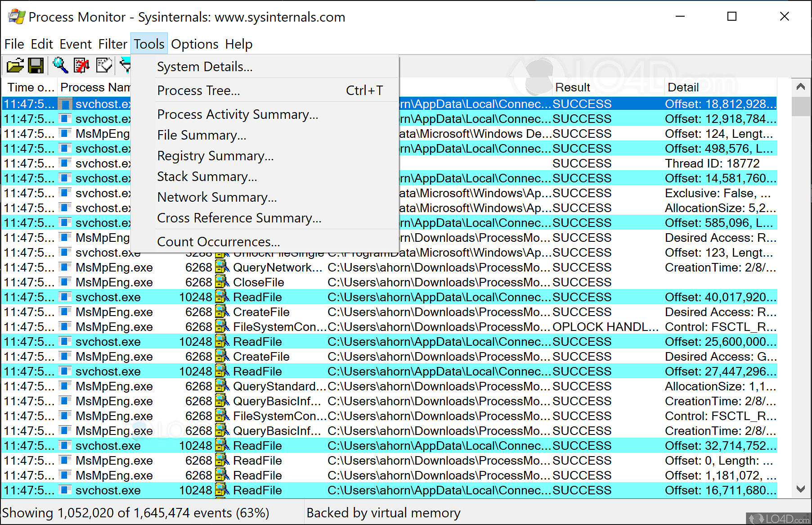Open the Options menu
The image size is (812, 525).
[195, 44]
